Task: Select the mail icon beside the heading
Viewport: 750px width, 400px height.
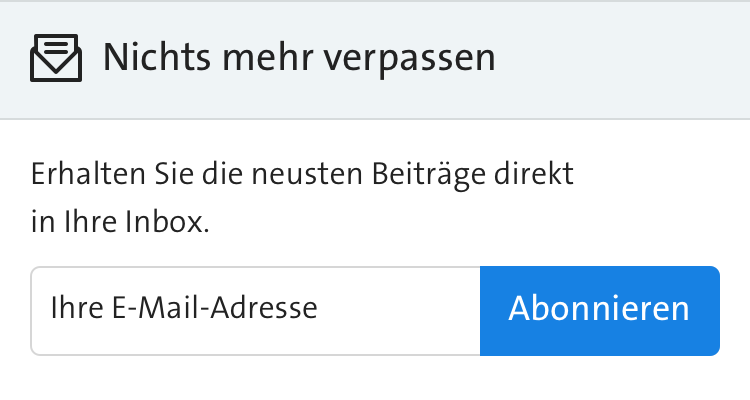Action: [56, 58]
